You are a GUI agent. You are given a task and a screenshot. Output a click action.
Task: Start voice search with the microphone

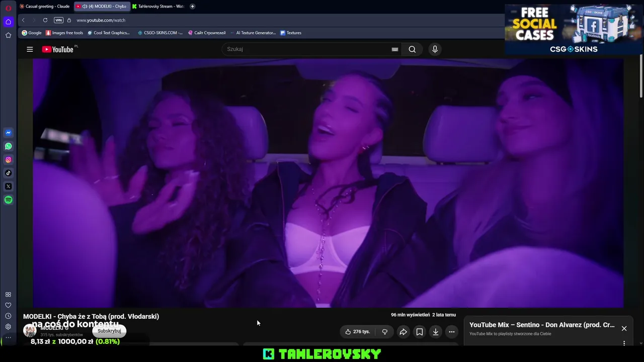pyautogui.click(x=435, y=49)
